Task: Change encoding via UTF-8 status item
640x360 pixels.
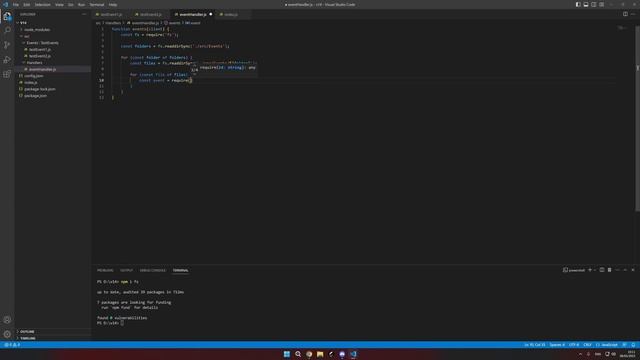Action: point(574,345)
